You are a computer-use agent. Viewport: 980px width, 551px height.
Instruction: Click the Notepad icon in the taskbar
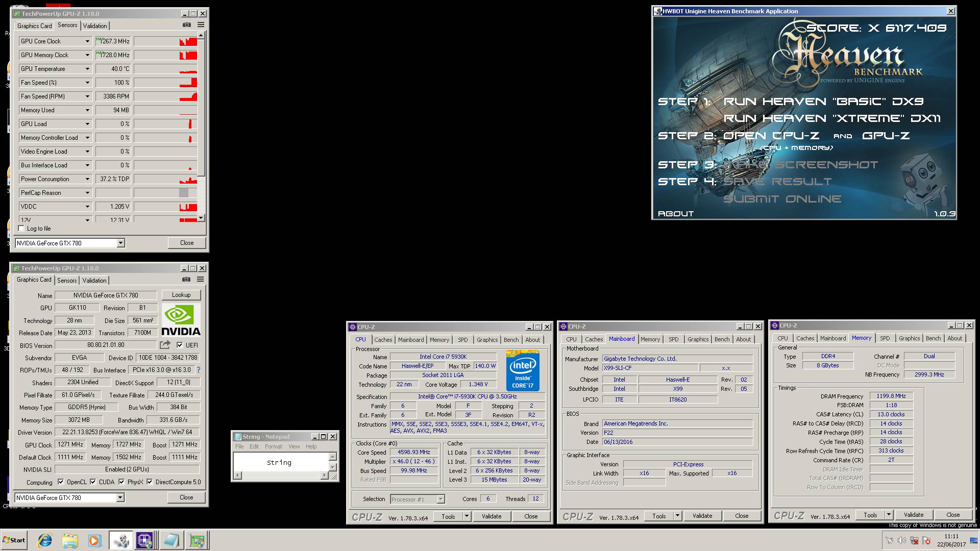pos(171,540)
